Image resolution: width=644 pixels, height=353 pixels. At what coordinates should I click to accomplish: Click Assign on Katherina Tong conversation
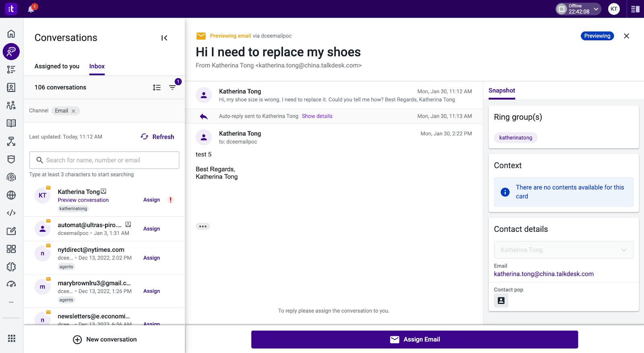tap(152, 200)
